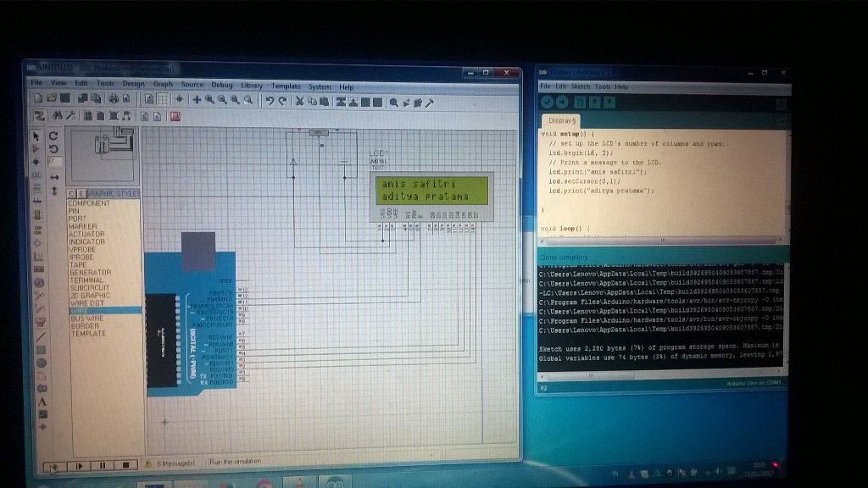The height and width of the screenshot is (488, 868).
Task: Click the simulation Play button
Action: pyautogui.click(x=54, y=466)
